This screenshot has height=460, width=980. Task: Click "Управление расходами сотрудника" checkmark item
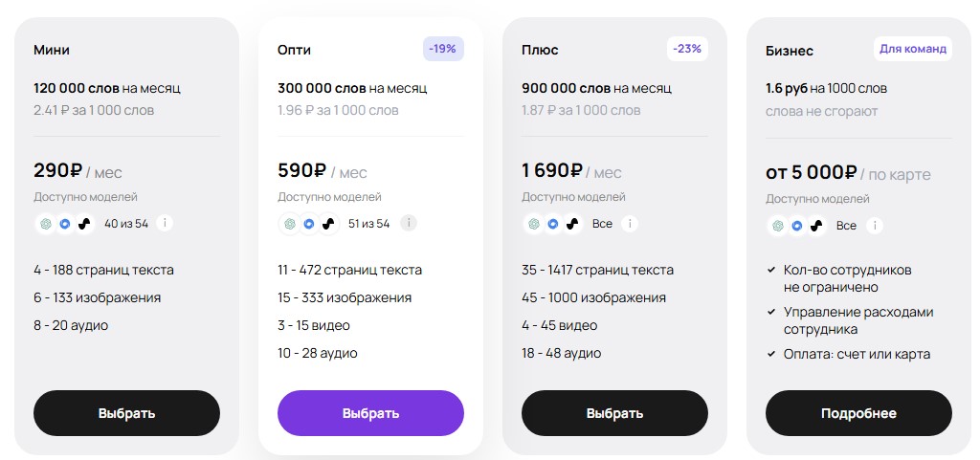point(857,320)
